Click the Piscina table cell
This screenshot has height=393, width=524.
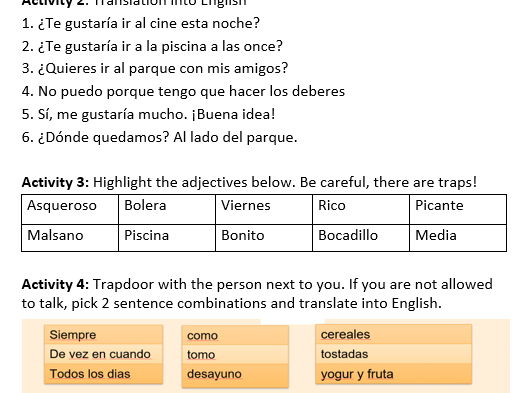coord(167,238)
